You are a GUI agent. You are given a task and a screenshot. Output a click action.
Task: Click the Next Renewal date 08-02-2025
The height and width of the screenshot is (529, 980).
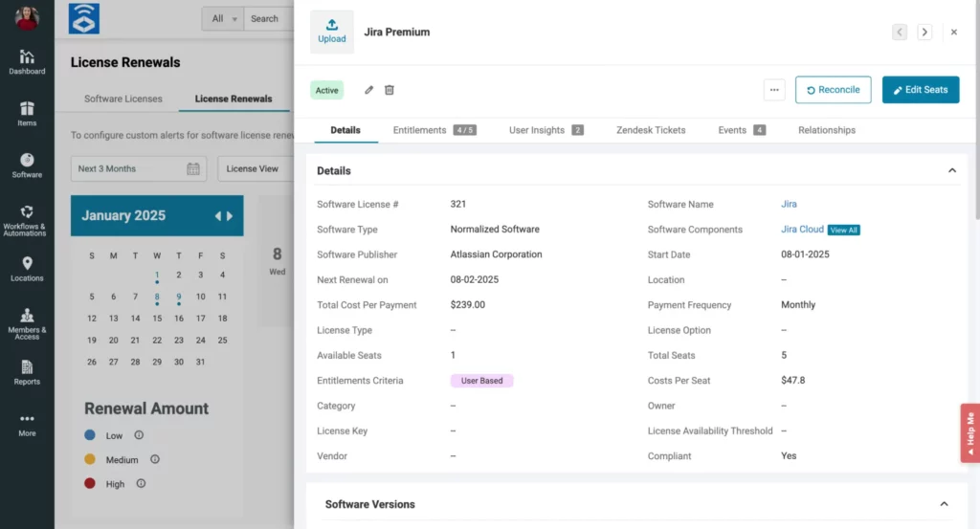pos(475,279)
